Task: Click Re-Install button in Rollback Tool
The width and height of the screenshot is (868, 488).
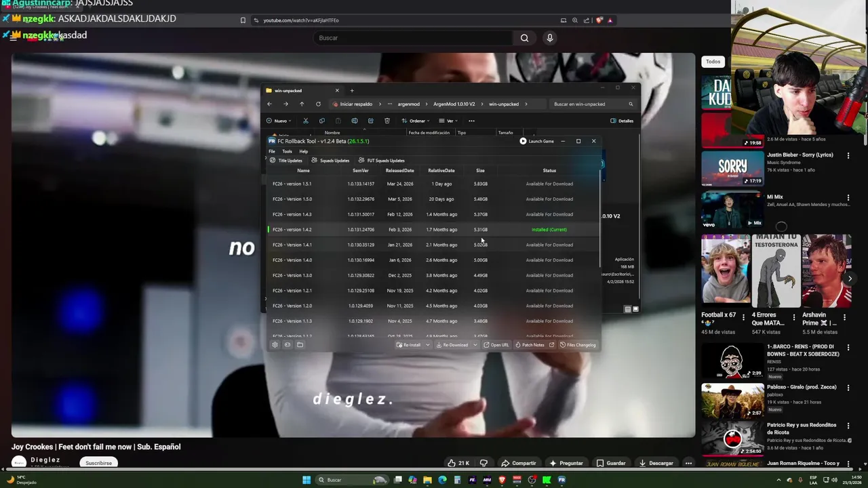Action: pyautogui.click(x=409, y=345)
